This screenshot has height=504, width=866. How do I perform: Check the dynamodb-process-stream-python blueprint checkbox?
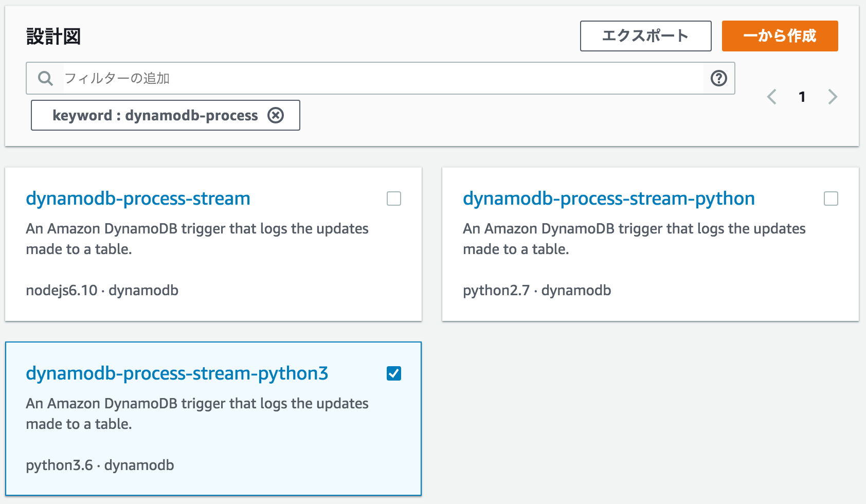point(831,199)
